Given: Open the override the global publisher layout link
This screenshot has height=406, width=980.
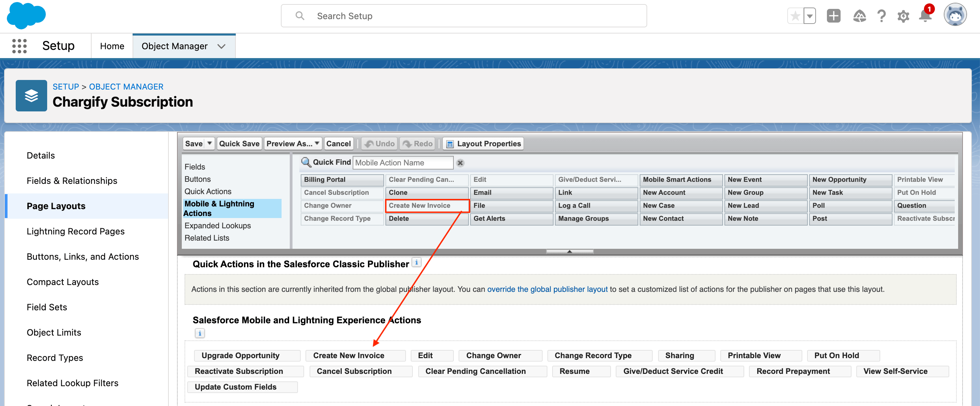Looking at the screenshot, I should (x=547, y=289).
